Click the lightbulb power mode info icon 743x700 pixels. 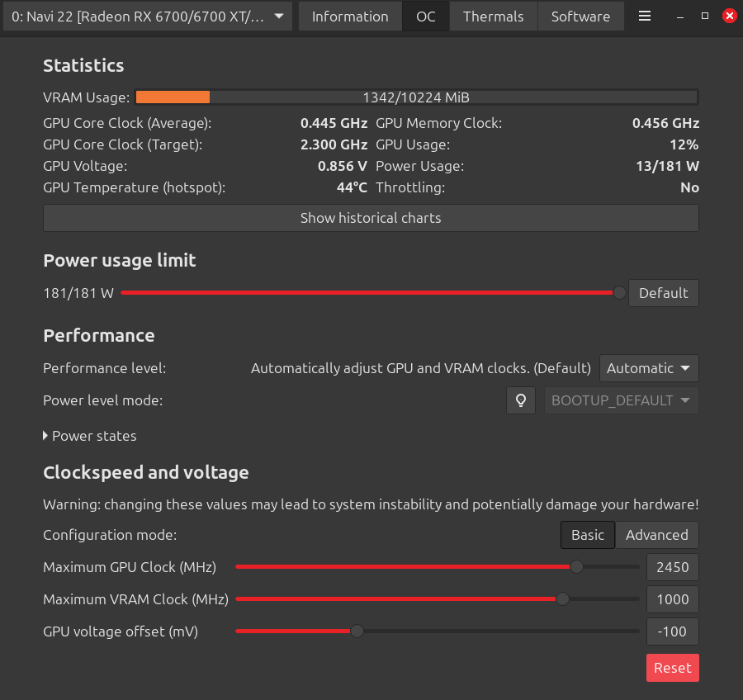(x=521, y=400)
